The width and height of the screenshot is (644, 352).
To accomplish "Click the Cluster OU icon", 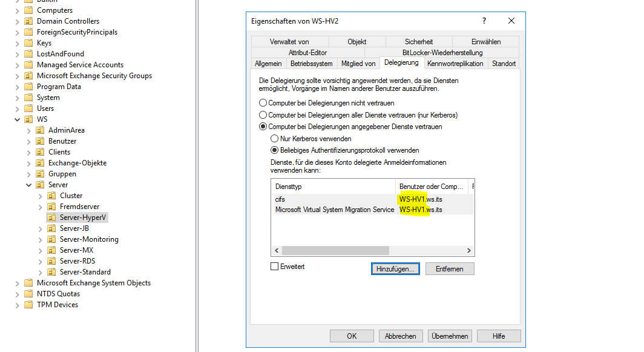I will (51, 195).
